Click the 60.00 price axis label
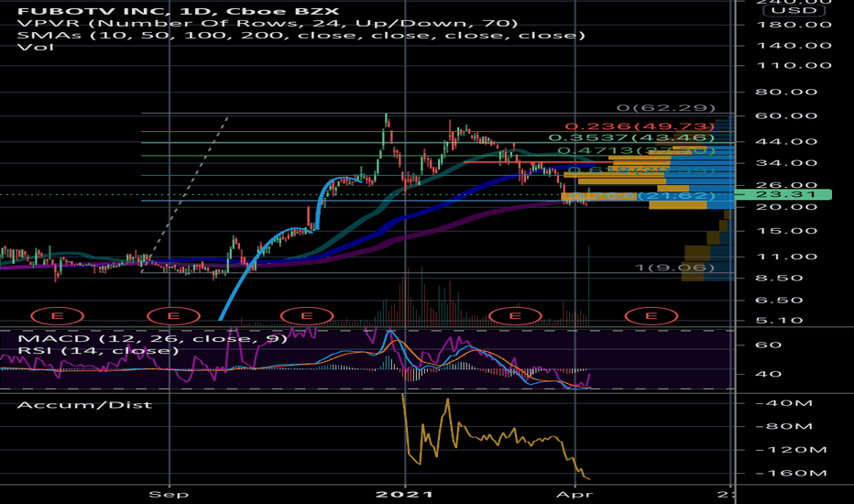This screenshot has height=504, width=854. tap(786, 115)
